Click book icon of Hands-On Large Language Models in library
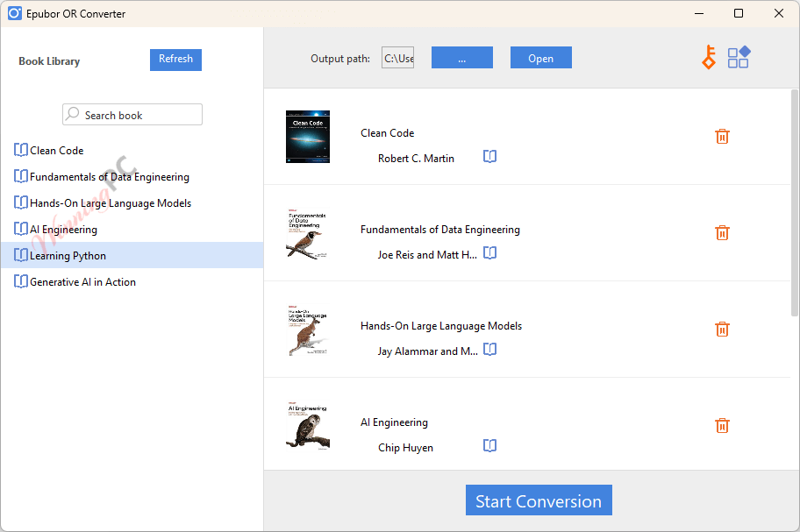The image size is (800, 532). (21, 202)
